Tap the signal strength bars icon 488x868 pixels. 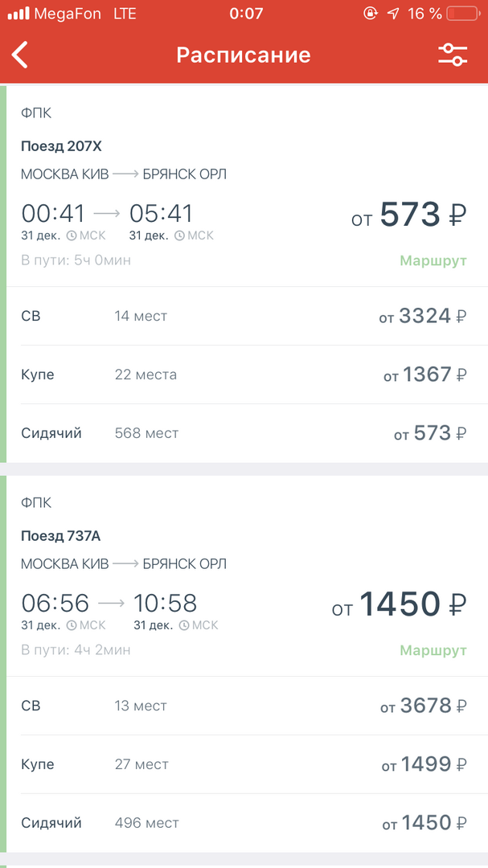[x=18, y=14]
